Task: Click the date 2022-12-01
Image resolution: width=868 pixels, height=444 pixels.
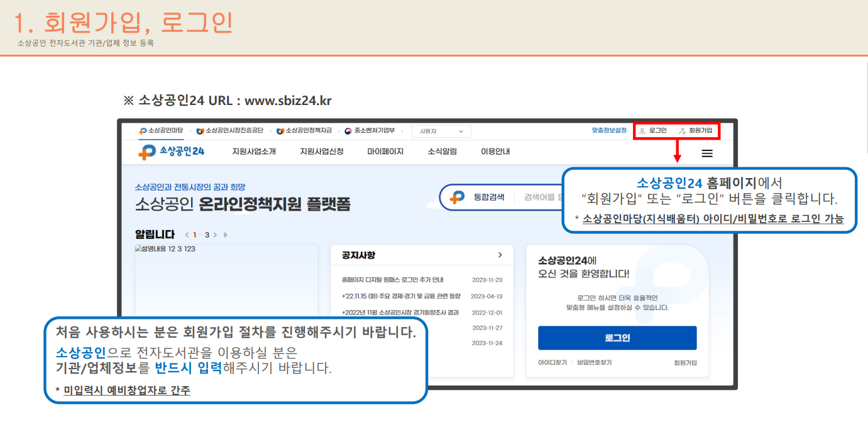Action: pyautogui.click(x=487, y=313)
